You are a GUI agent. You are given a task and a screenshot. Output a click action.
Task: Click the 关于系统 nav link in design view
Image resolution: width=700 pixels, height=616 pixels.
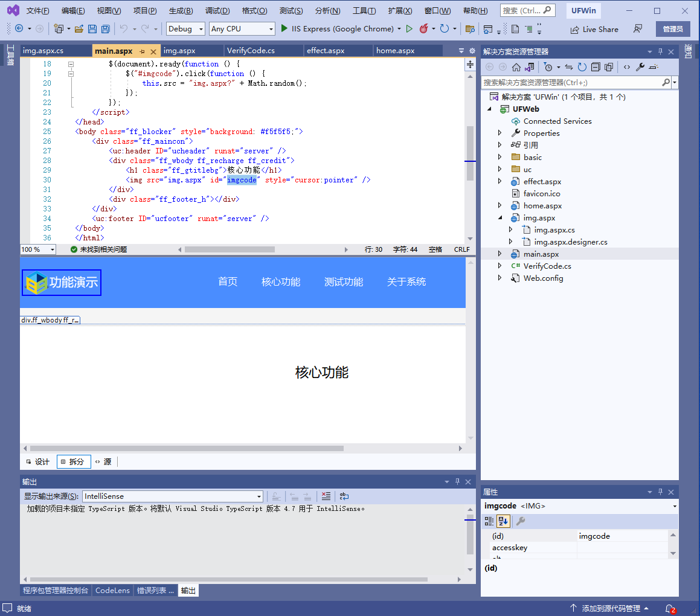(x=406, y=282)
